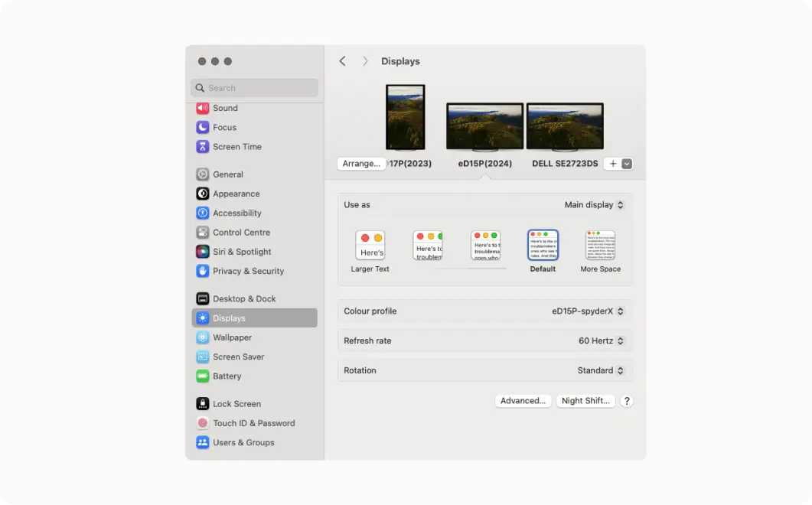Select the portrait 17P(2023) display thumbnail

pos(406,117)
